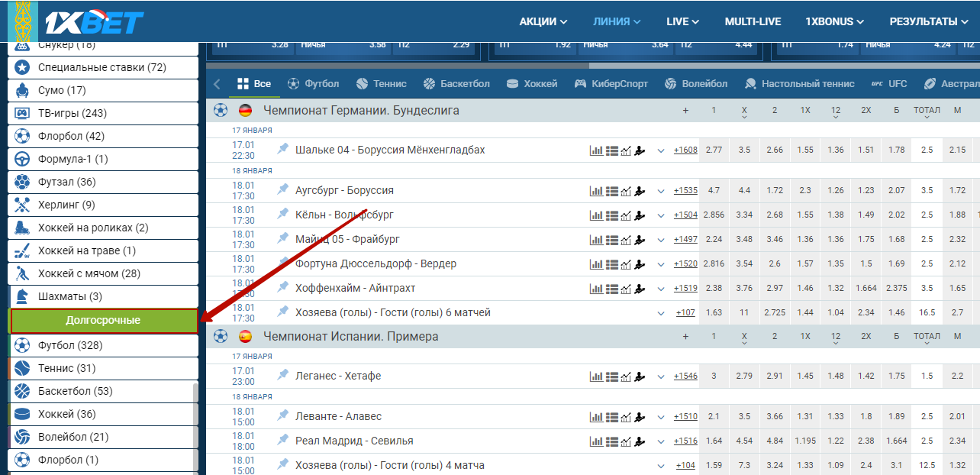Open Леванте - Алавес match page
Screen dimensions: 980x475
[338, 416]
